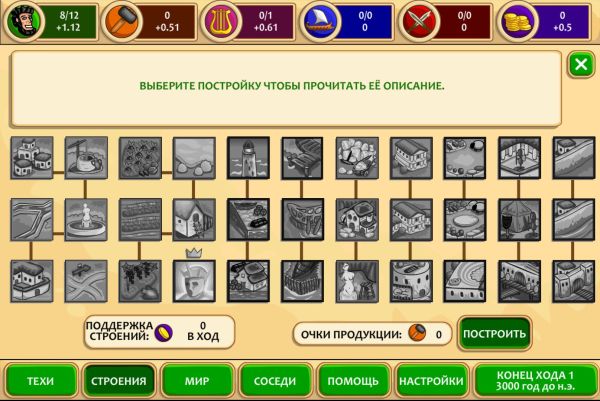Open the ТЕХИ technologies tab

(x=41, y=381)
